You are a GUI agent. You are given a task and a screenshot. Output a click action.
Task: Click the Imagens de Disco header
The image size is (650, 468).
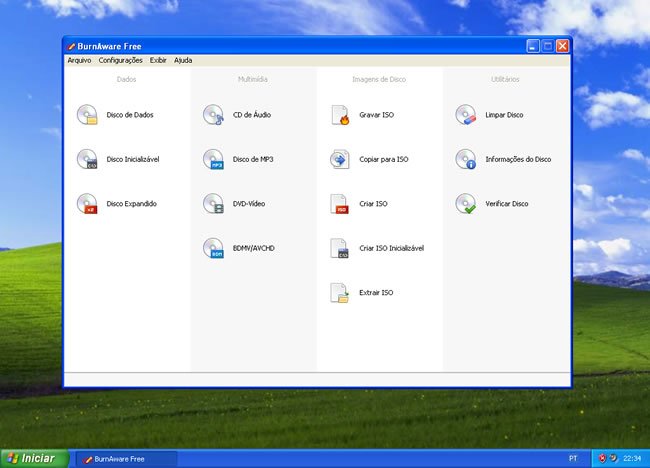tap(379, 79)
